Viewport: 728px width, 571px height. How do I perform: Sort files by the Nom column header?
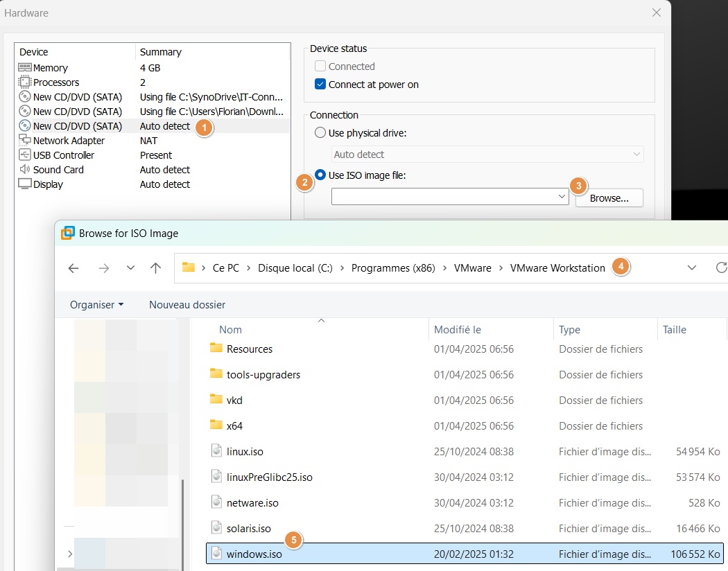[231, 329]
